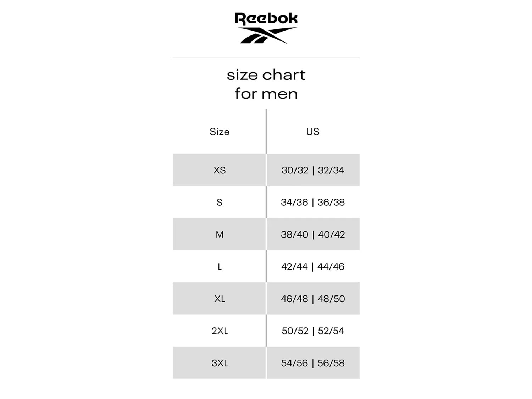
Task: Select the Size column header
Action: point(220,132)
